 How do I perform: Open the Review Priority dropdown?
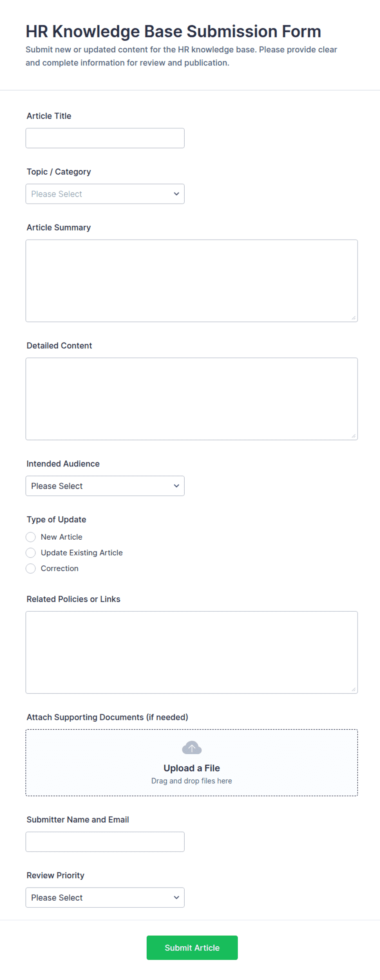[105, 897]
